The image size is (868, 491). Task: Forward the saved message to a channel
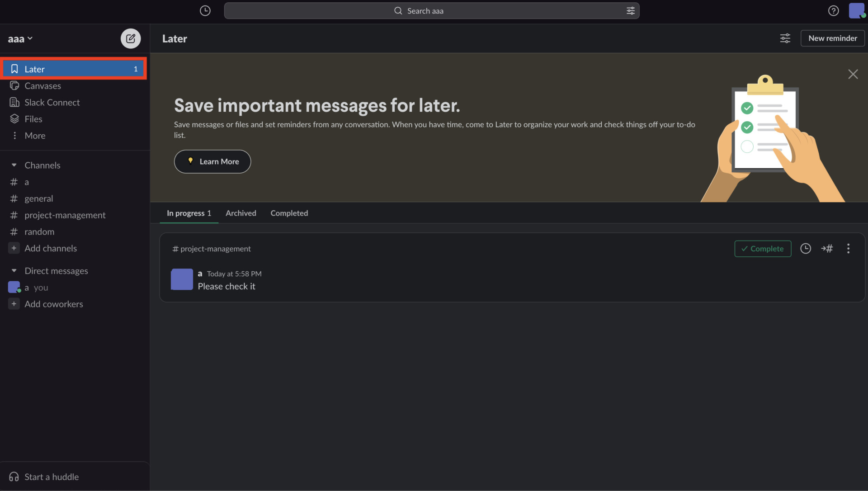pyautogui.click(x=828, y=248)
